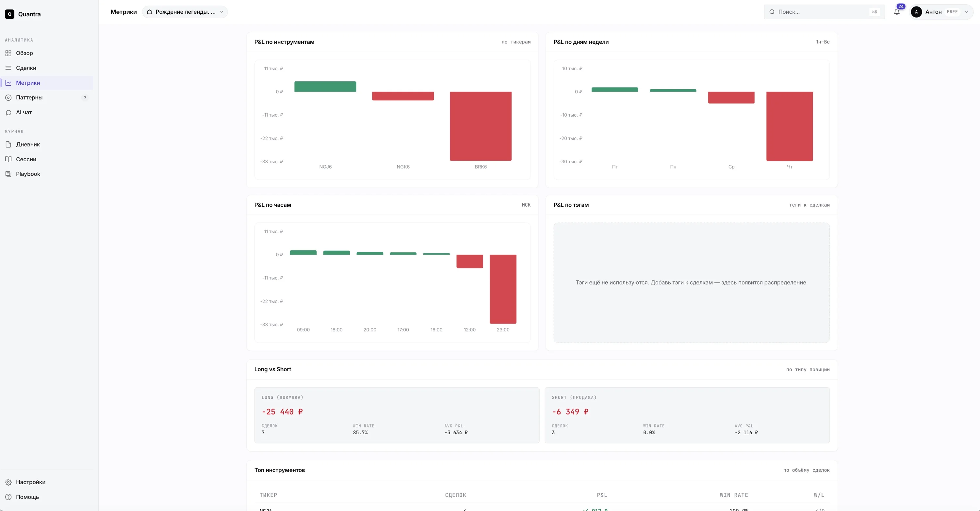Select the SHORT (ПРОДАЖА) stats card
Image resolution: width=980 pixels, height=511 pixels.
[x=687, y=415]
